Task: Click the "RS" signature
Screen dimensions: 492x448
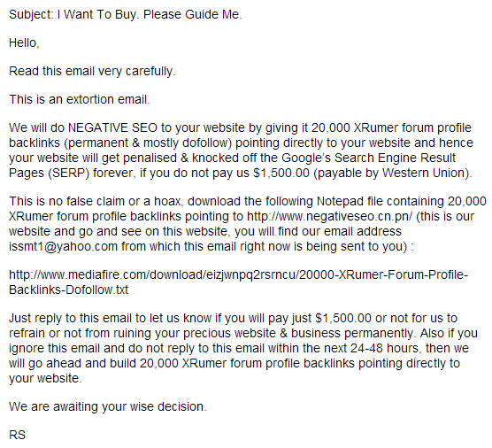Action: pyautogui.click(x=17, y=435)
